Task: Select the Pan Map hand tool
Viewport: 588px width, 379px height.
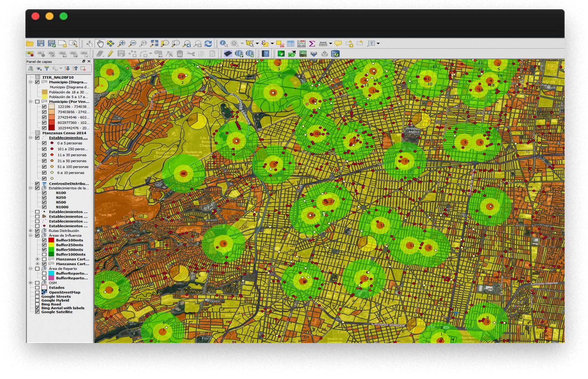Action: point(100,44)
